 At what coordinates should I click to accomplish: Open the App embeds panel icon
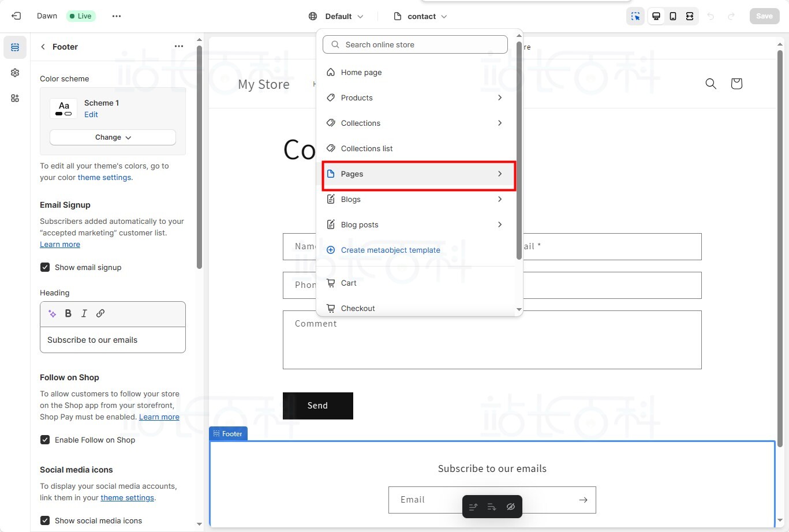coord(14,98)
